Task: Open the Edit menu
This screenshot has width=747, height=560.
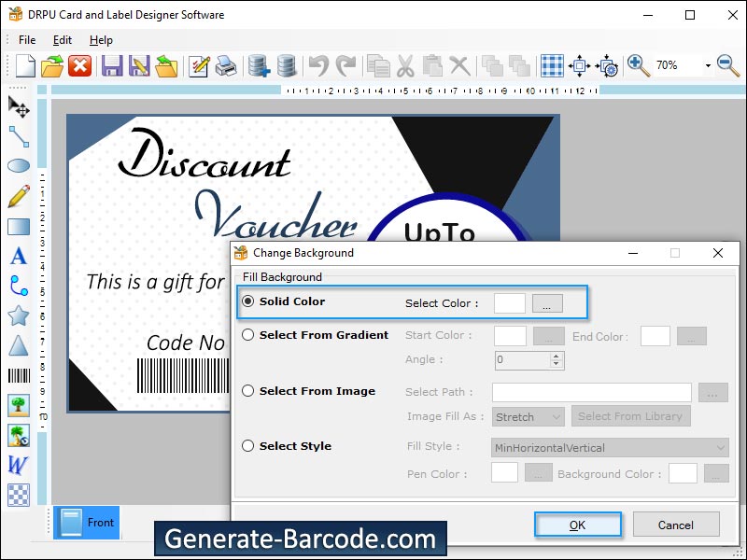Action: click(62, 40)
